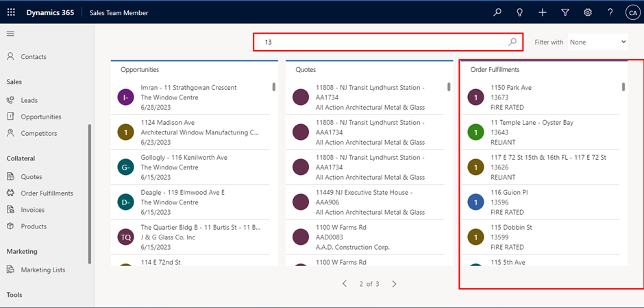Click the A.A.D. Construction Corp. text
The image size is (644, 308).
(352, 248)
